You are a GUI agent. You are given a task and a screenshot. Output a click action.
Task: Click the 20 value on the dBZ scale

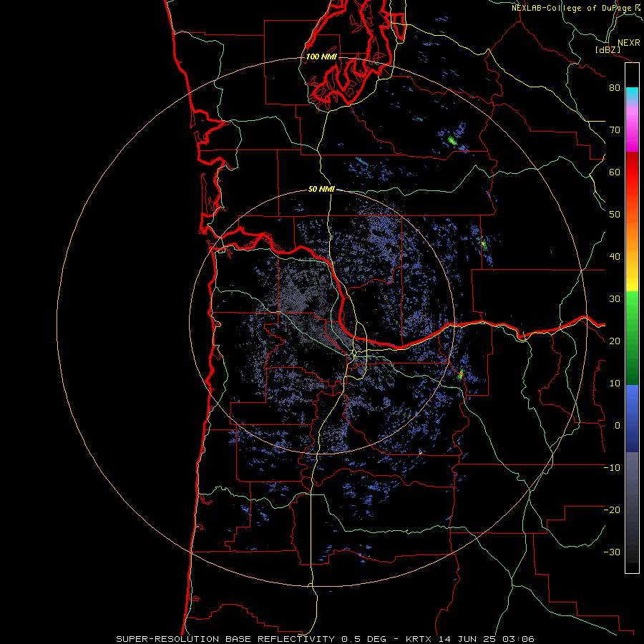pos(615,341)
